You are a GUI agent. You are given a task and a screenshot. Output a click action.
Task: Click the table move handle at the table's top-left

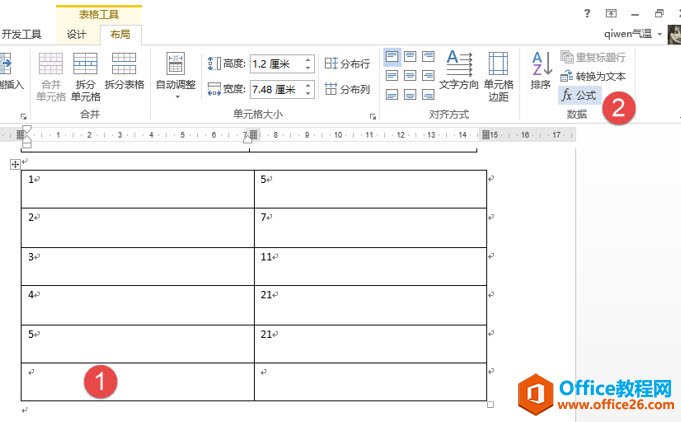click(x=15, y=164)
